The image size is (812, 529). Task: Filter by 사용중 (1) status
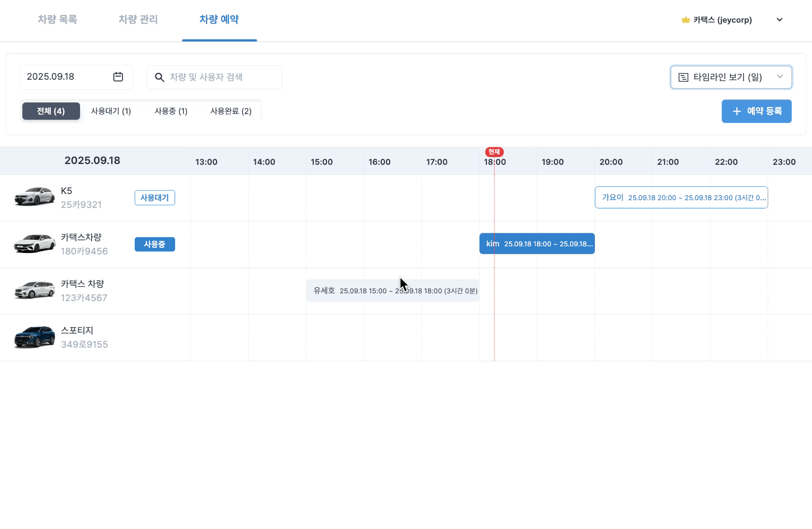pyautogui.click(x=171, y=111)
